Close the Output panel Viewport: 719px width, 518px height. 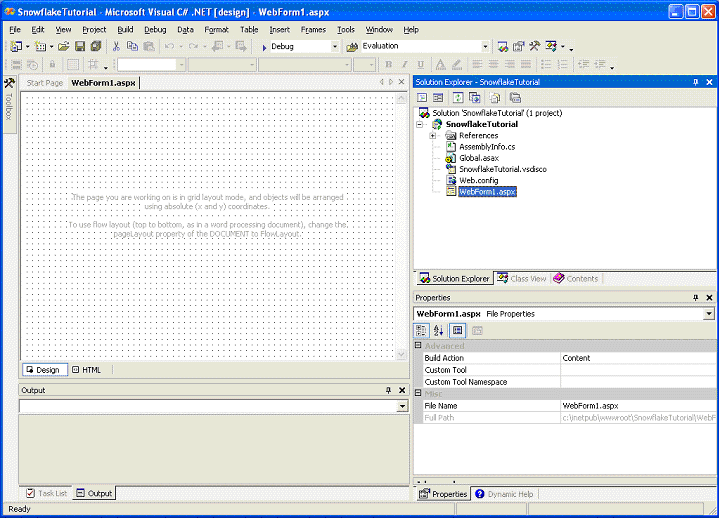(x=402, y=390)
